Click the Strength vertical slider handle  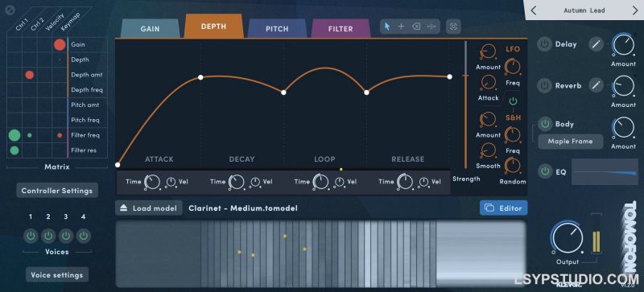(x=466, y=76)
